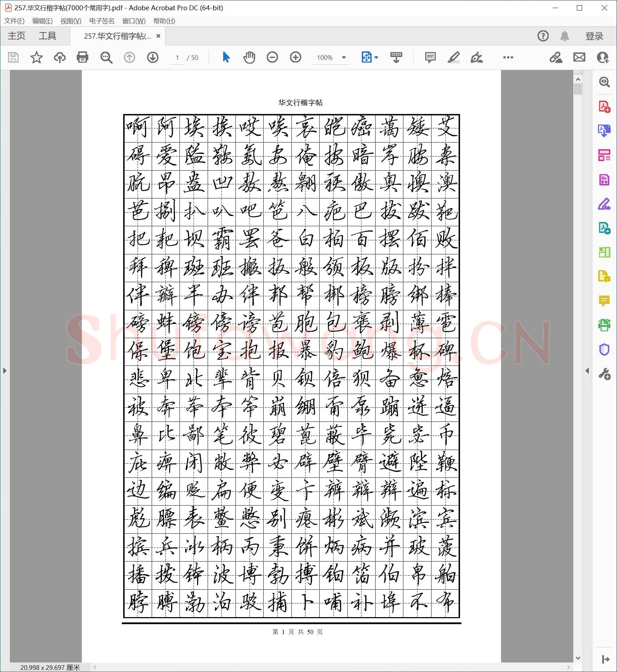Screen dimensions: 617x672
Task: Click the Print icon
Action: tap(82, 57)
